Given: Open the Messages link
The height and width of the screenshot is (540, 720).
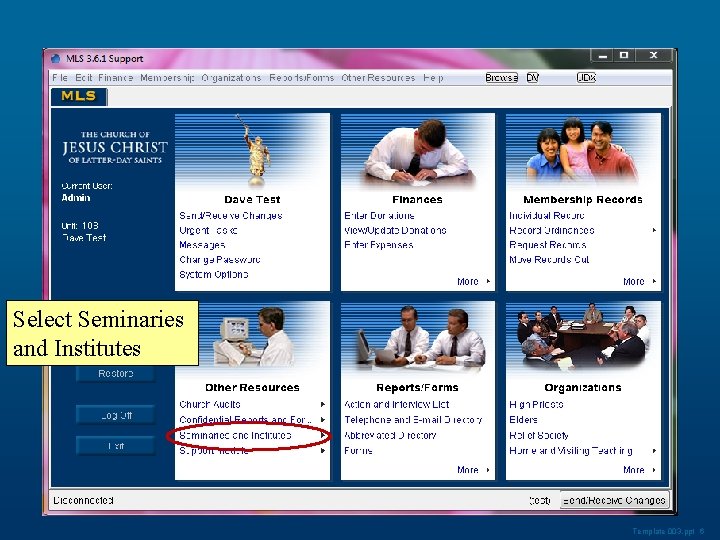Looking at the screenshot, I should [x=202, y=245].
